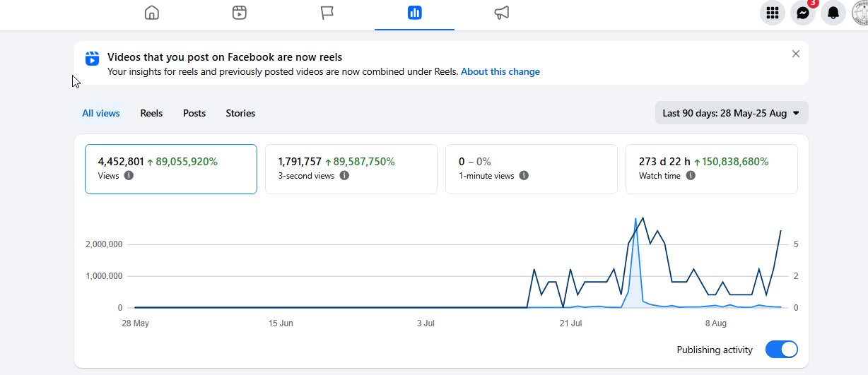The image size is (868, 375).
Task: Click the 4,452,801 views figure
Action: pyautogui.click(x=121, y=162)
